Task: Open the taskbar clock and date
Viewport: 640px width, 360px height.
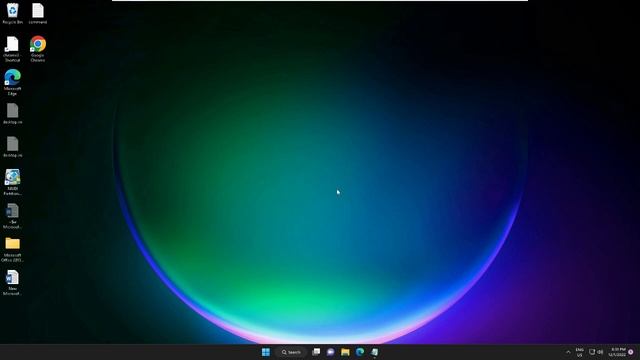Action: [617, 352]
